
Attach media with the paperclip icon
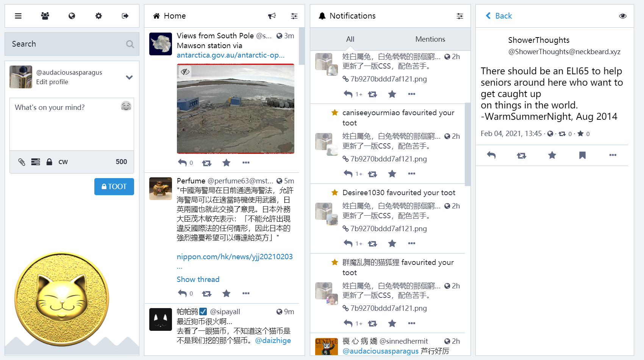(22, 162)
